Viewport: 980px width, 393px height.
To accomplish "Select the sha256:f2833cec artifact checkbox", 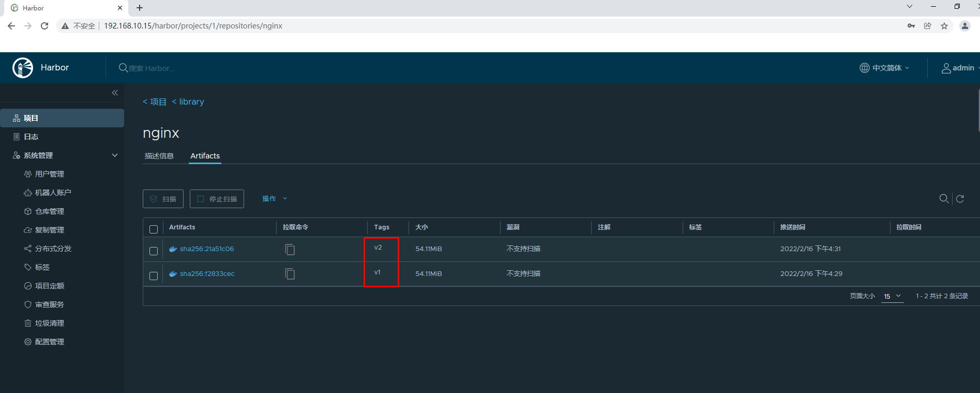I will (x=154, y=276).
